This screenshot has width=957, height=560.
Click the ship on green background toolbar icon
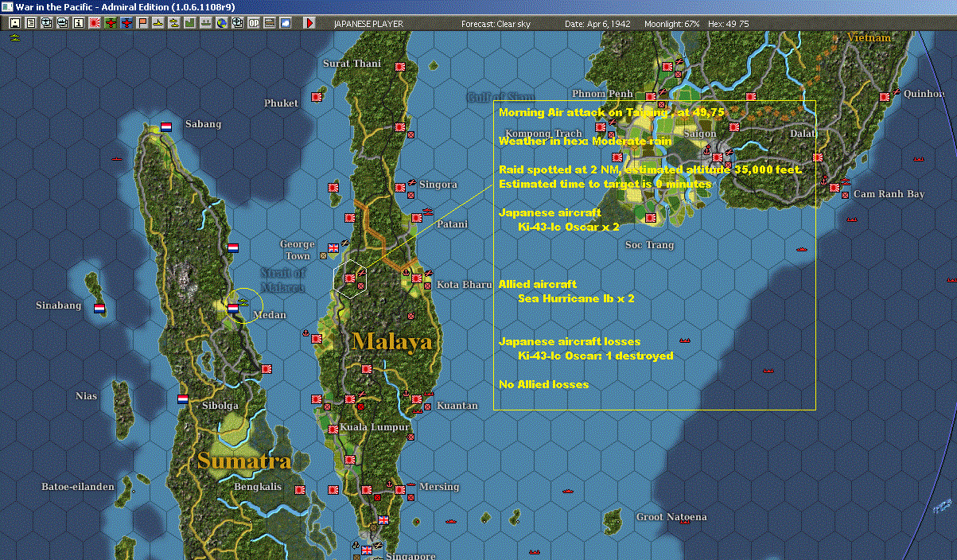click(x=206, y=23)
